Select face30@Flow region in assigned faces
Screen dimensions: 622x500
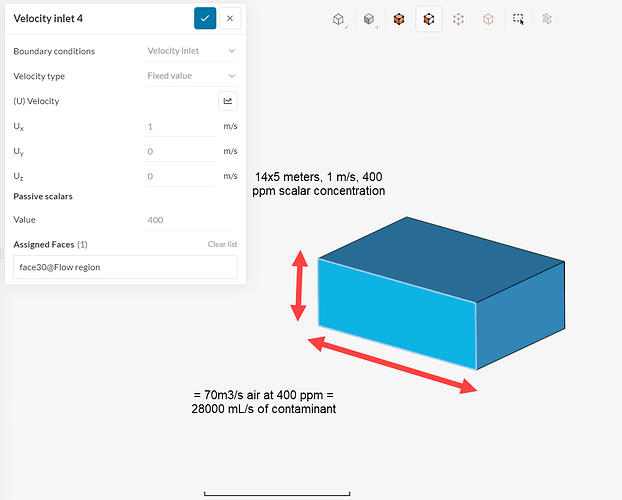pyautogui.click(x=125, y=267)
